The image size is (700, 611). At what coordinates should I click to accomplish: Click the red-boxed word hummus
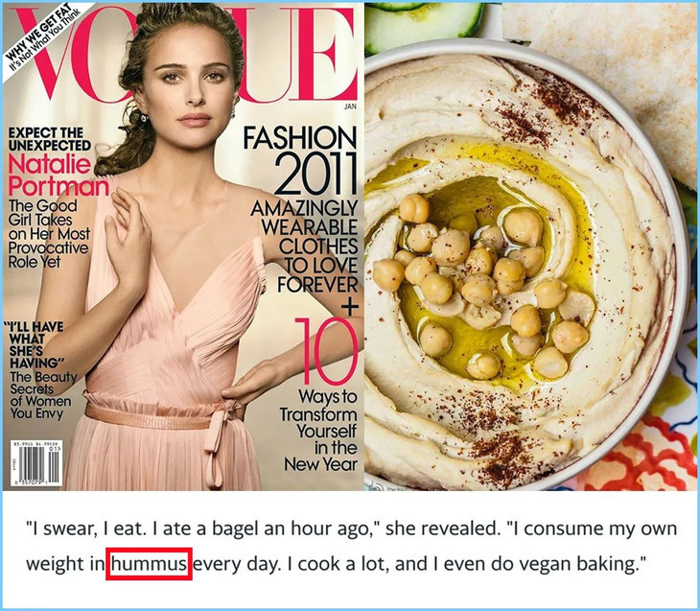tap(149, 564)
